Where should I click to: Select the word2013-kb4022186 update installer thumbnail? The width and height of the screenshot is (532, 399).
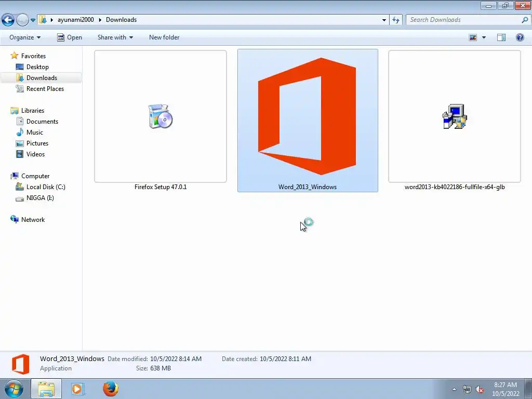pos(454,116)
